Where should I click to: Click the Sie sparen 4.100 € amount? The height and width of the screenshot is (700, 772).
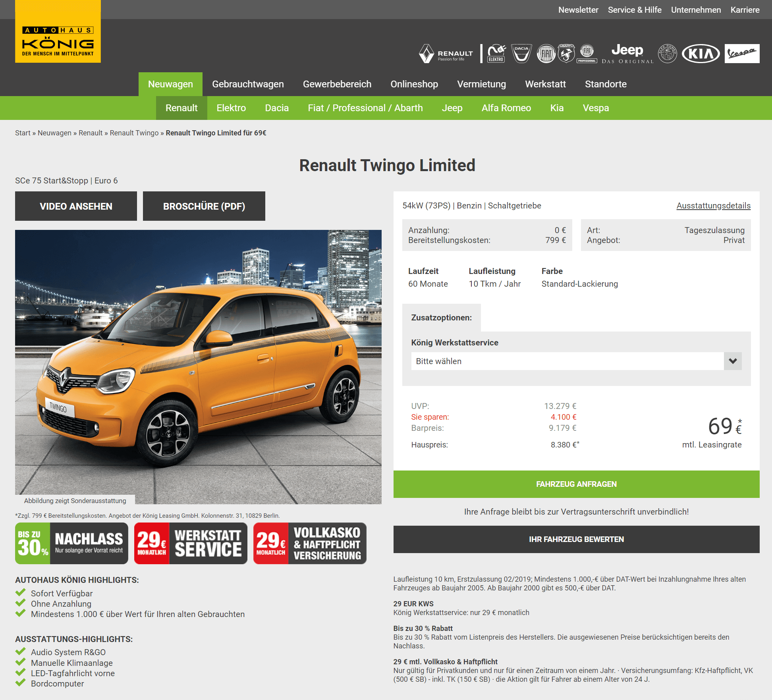[564, 417]
